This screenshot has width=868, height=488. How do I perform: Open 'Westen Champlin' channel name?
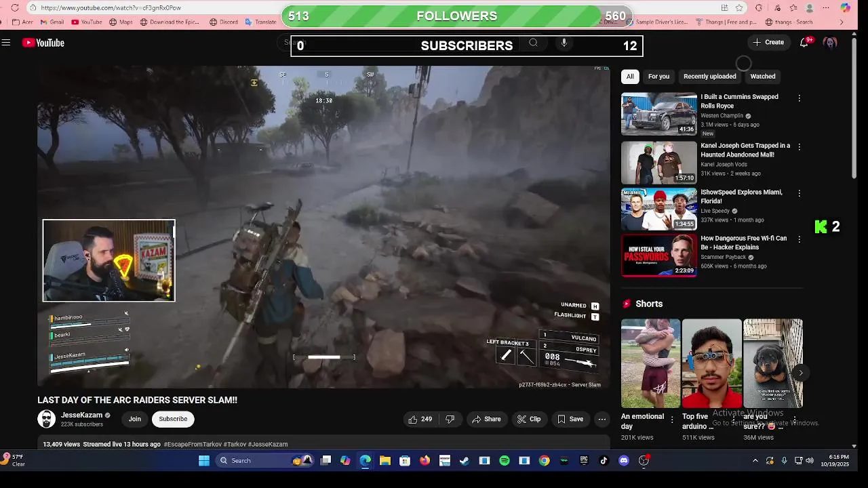722,116
